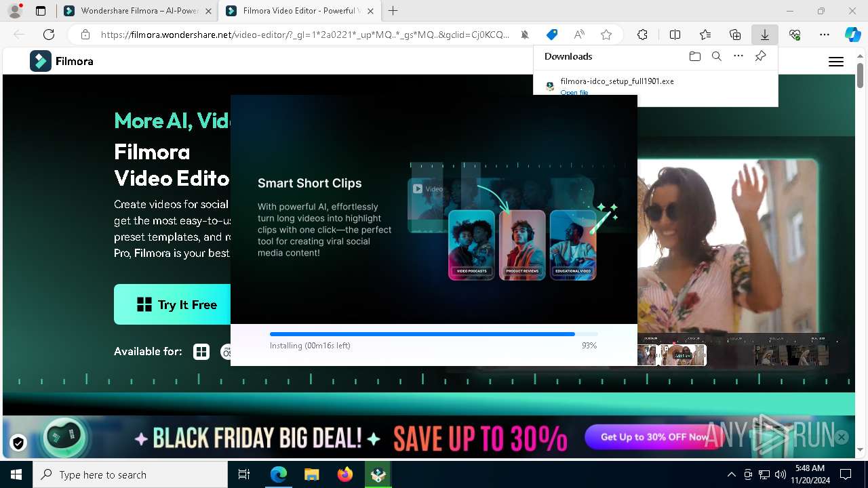Click the Smart Short Clips heading
Image resolution: width=868 pixels, height=488 pixels.
click(x=310, y=183)
